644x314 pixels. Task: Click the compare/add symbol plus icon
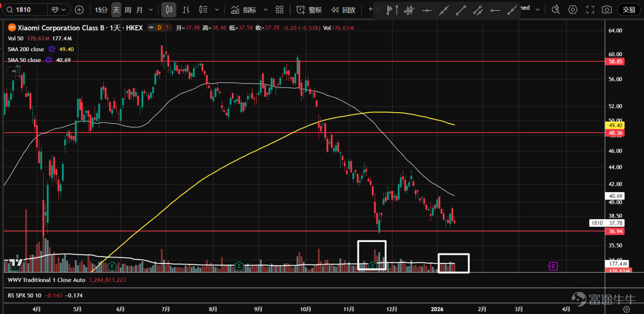tap(79, 10)
